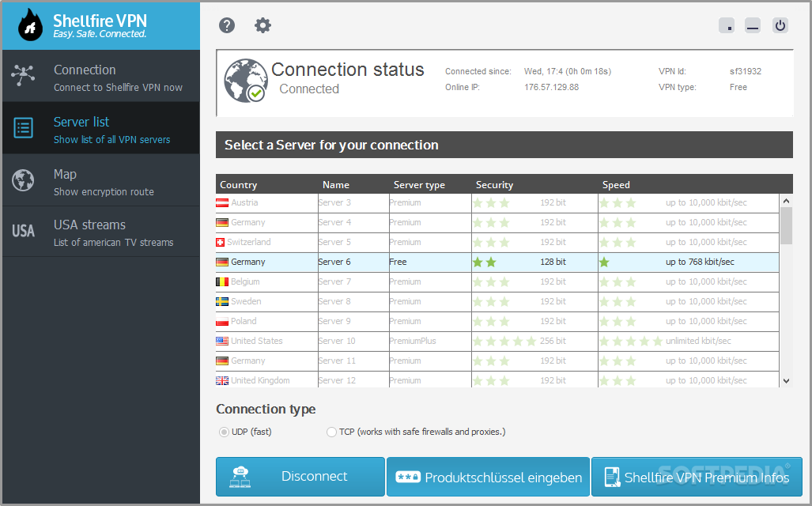Click the Shellfire flame logo

pyautogui.click(x=30, y=25)
